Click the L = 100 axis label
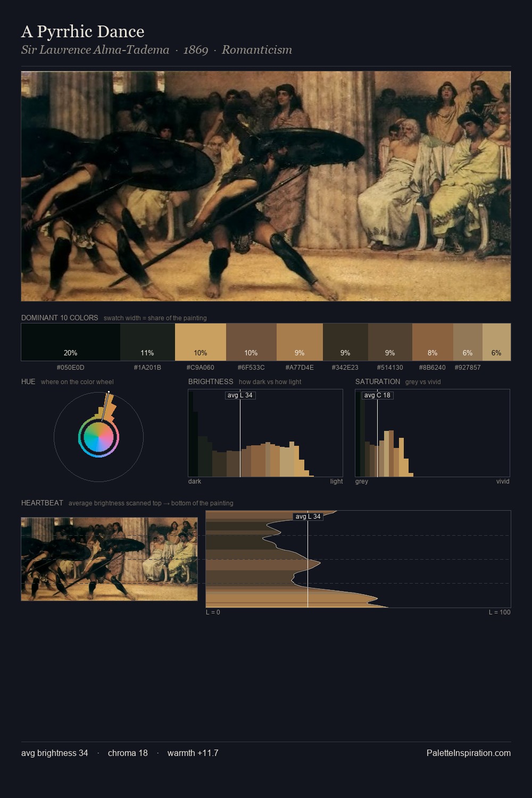The image size is (532, 798). pyautogui.click(x=500, y=612)
